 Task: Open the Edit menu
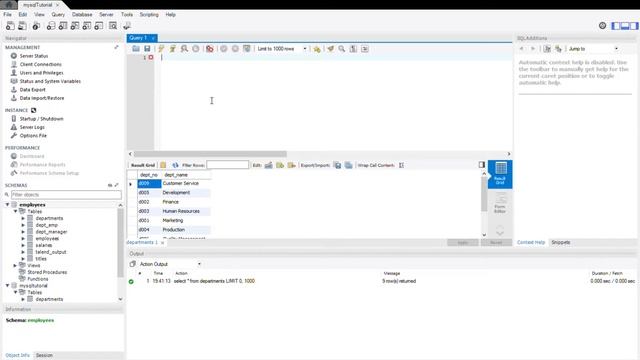pyautogui.click(x=23, y=14)
